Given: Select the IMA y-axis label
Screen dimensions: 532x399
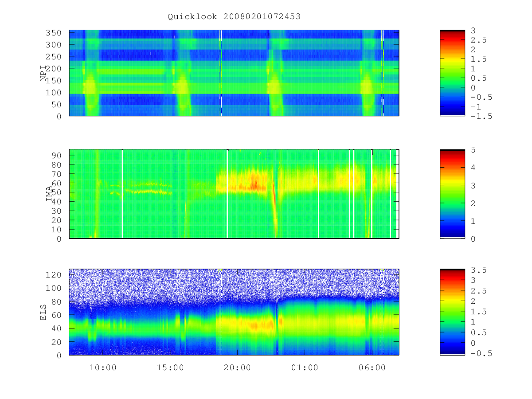Looking at the screenshot, I should click(50, 194).
